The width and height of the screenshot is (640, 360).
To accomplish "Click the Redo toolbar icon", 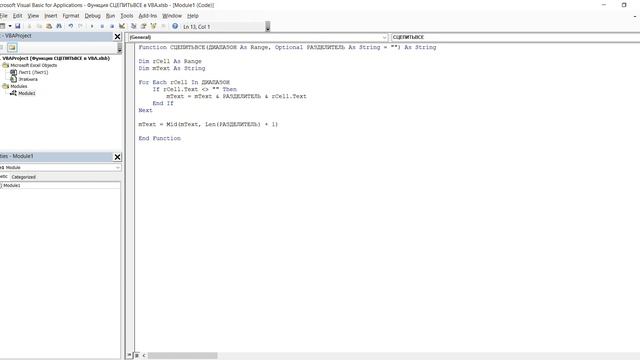I will click(x=80, y=26).
